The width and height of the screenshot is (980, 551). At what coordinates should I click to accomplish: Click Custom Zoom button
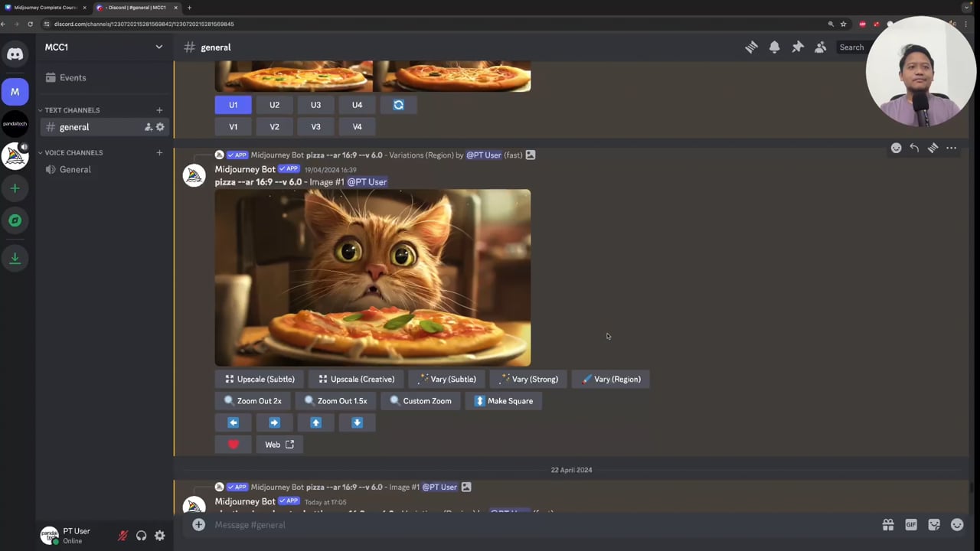[x=420, y=401]
